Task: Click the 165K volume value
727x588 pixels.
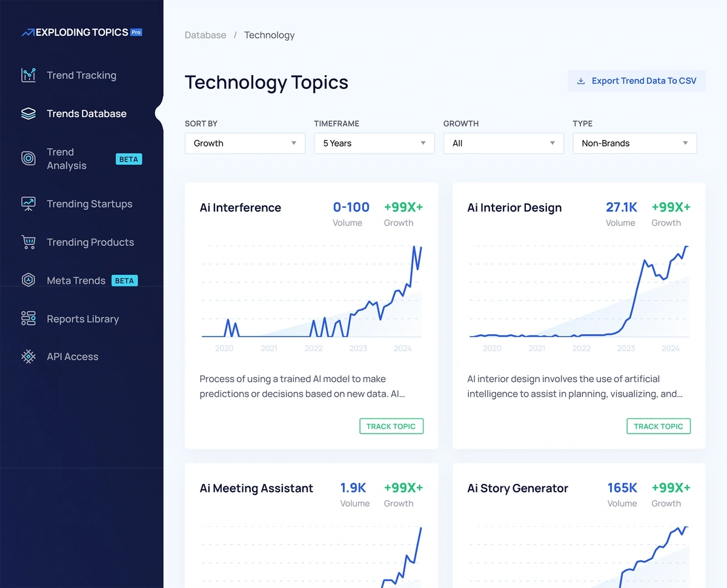Action: pos(622,487)
